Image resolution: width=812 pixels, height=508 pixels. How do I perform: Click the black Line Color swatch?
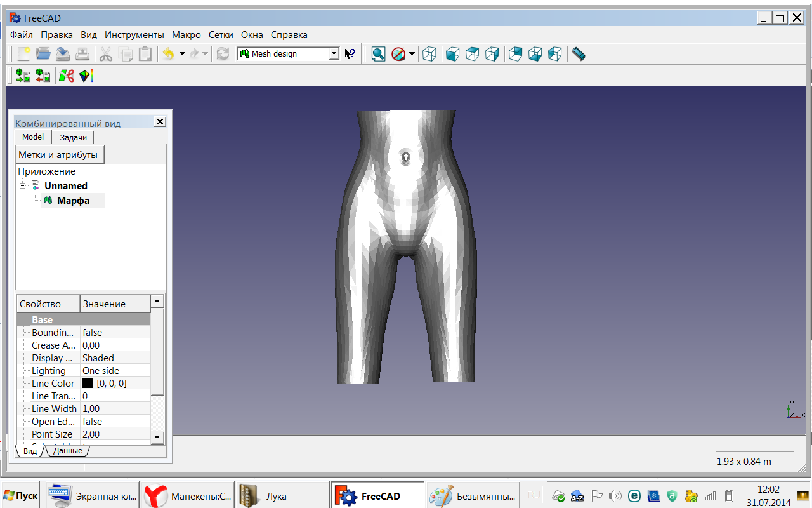(88, 384)
